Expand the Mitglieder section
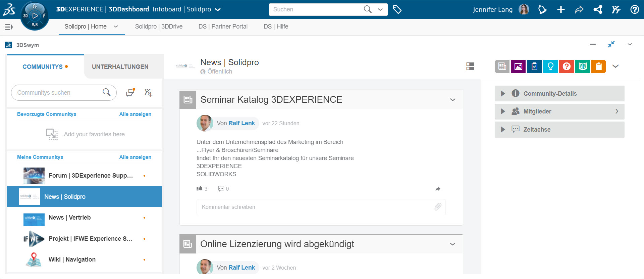Screen dimensions: 644x279 559,111
